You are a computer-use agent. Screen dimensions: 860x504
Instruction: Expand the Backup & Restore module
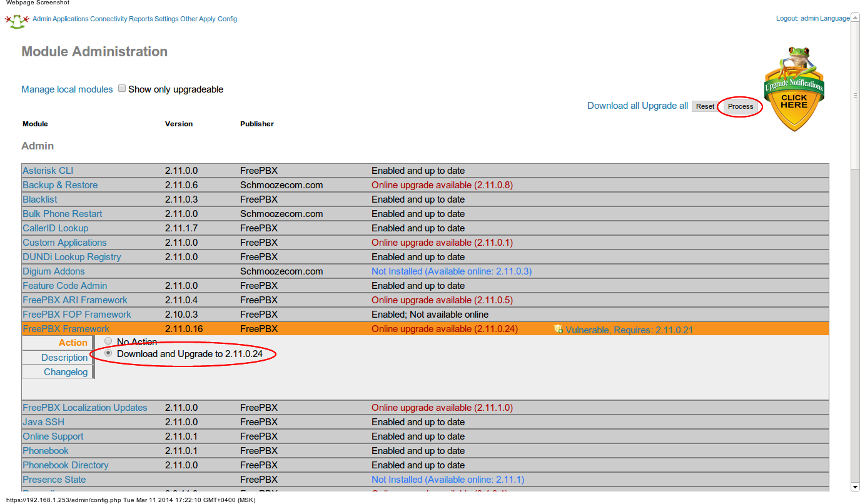pos(60,185)
